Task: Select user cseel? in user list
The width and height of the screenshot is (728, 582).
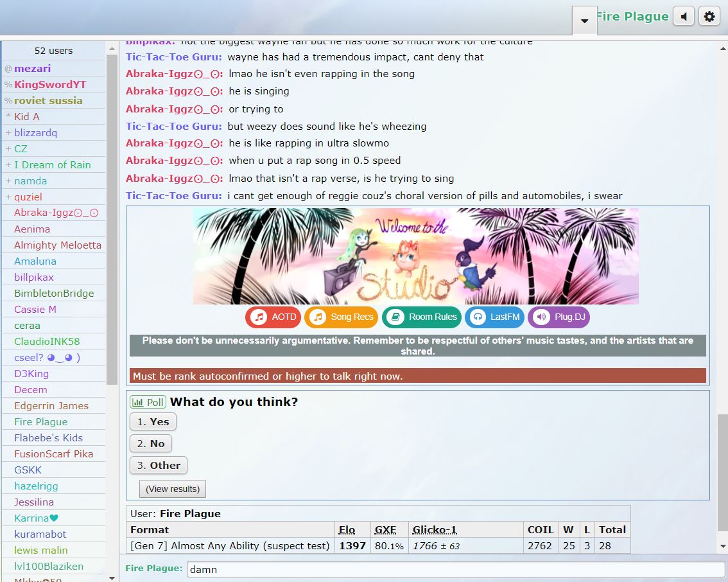Action: pos(53,358)
